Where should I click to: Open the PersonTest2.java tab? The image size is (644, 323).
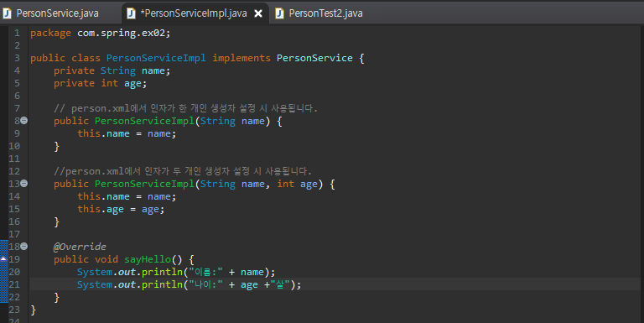(x=325, y=13)
